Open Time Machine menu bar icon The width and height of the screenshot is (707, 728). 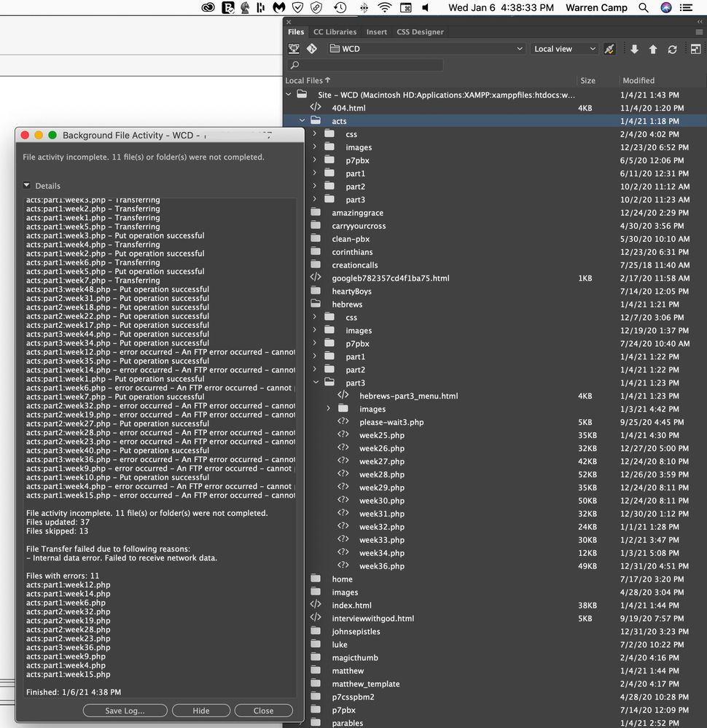coord(340,7)
